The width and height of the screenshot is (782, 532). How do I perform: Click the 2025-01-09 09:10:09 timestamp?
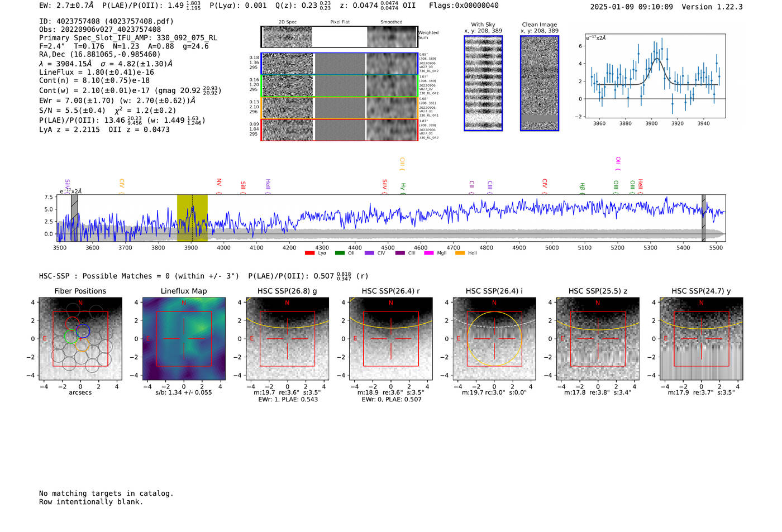[632, 7]
